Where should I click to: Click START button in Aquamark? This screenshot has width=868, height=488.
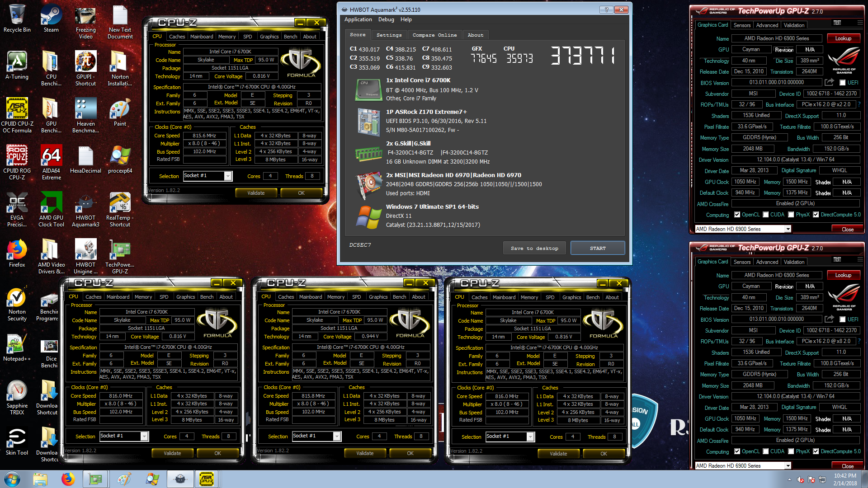598,248
